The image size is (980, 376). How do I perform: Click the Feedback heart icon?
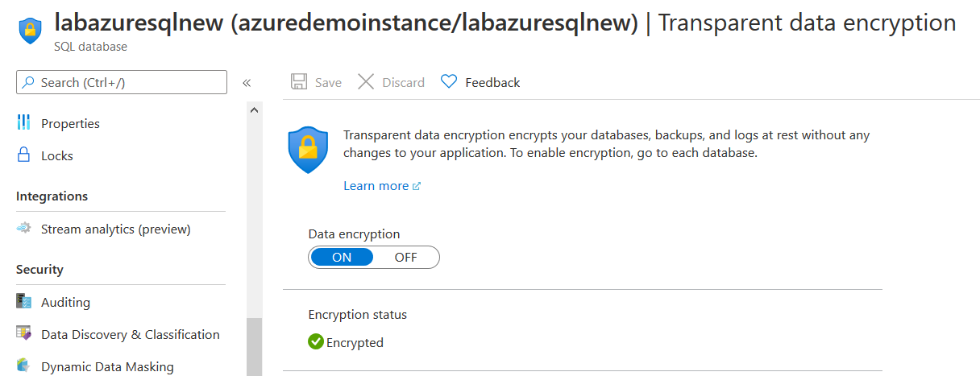(449, 82)
